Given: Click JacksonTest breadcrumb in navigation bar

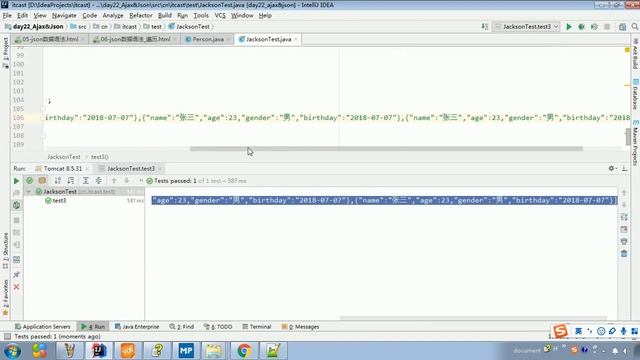Looking at the screenshot, I should [x=193, y=27].
